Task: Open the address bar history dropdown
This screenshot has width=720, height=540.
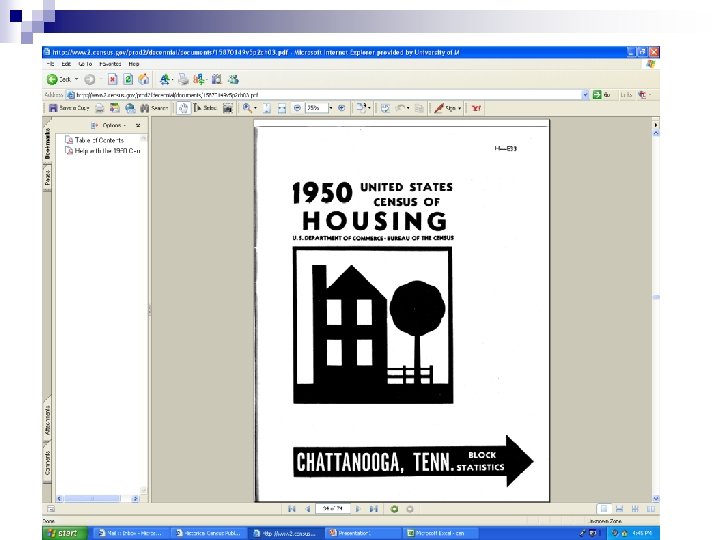Action: 585,95
